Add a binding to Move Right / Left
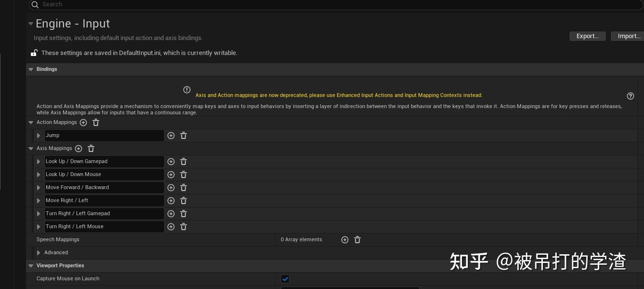644x289 pixels. click(171, 201)
